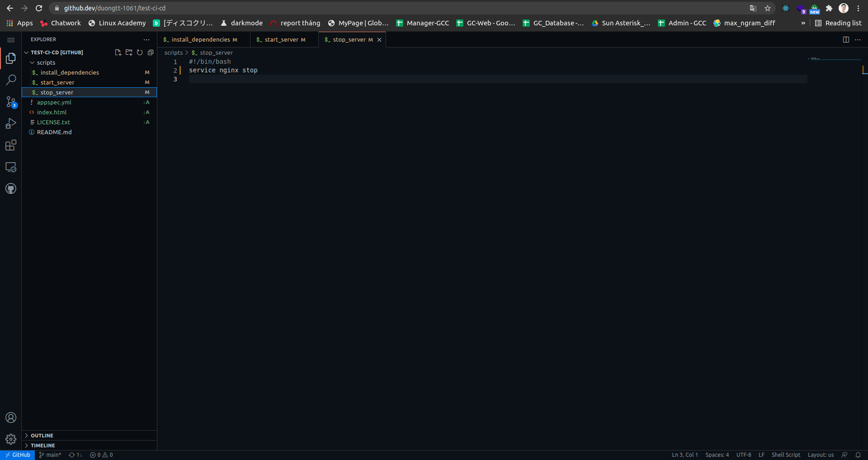Collapse the scripts folder
This screenshot has width=868, height=460.
coord(89,63)
